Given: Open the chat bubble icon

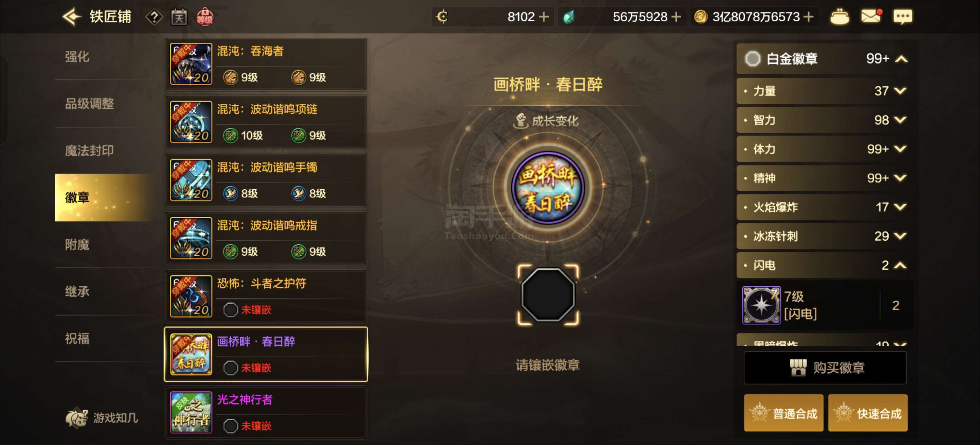Looking at the screenshot, I should tap(902, 17).
